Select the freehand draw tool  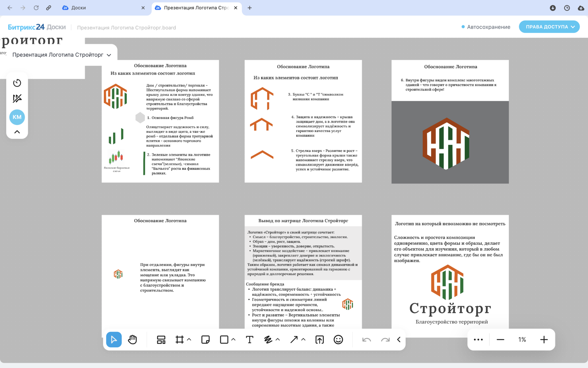point(268,340)
